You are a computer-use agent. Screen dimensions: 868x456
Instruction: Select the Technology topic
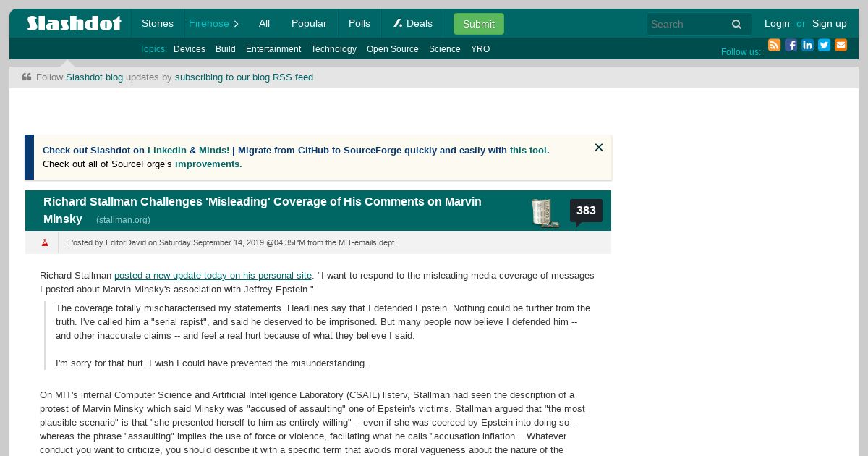(333, 49)
